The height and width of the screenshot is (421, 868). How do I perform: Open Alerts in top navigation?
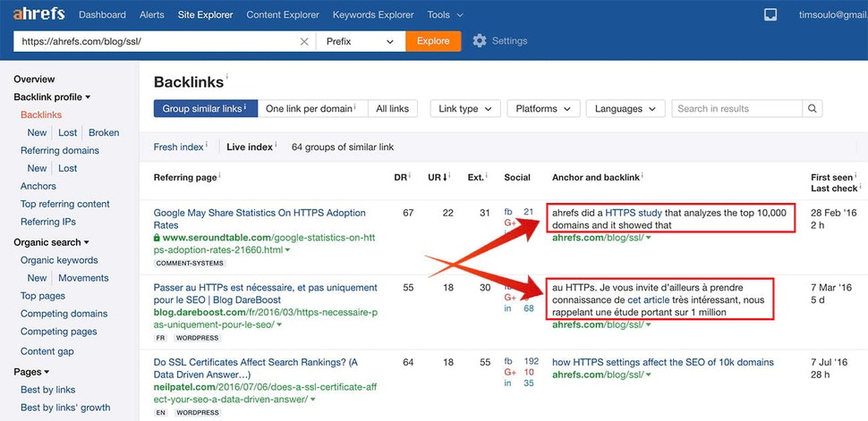click(x=152, y=15)
